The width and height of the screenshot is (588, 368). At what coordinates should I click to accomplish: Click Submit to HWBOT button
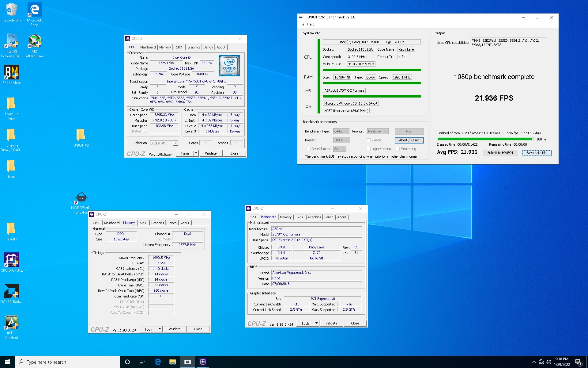coord(500,153)
